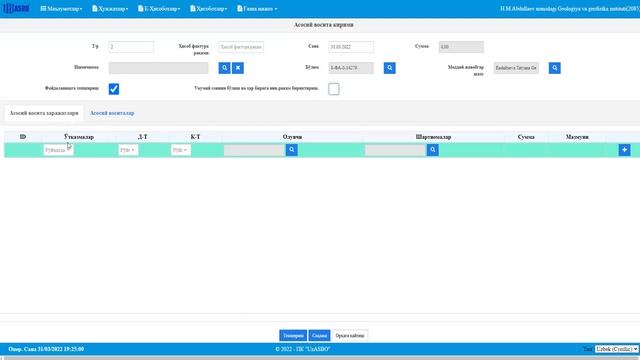The height and width of the screenshot is (360, 640).
Task: Click the disabled Сумма field in the header form
Action: click(x=461, y=47)
